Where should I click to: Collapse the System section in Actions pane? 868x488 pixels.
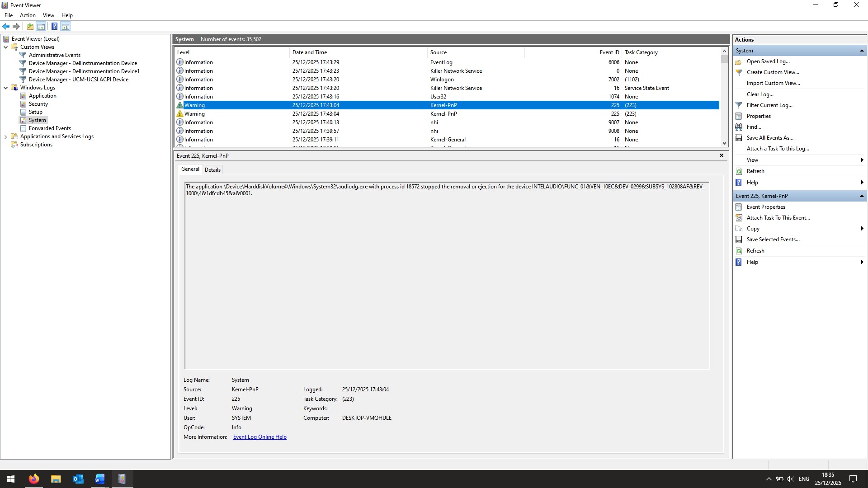click(x=861, y=51)
